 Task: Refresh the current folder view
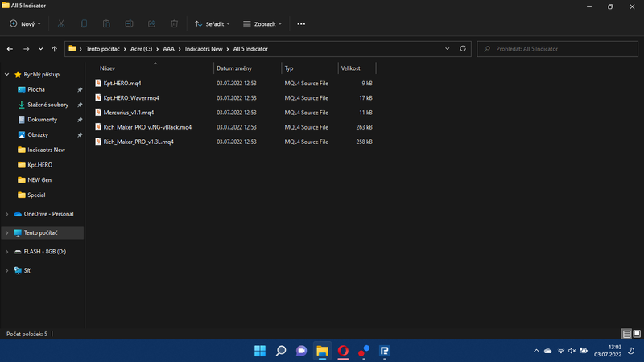[463, 49]
